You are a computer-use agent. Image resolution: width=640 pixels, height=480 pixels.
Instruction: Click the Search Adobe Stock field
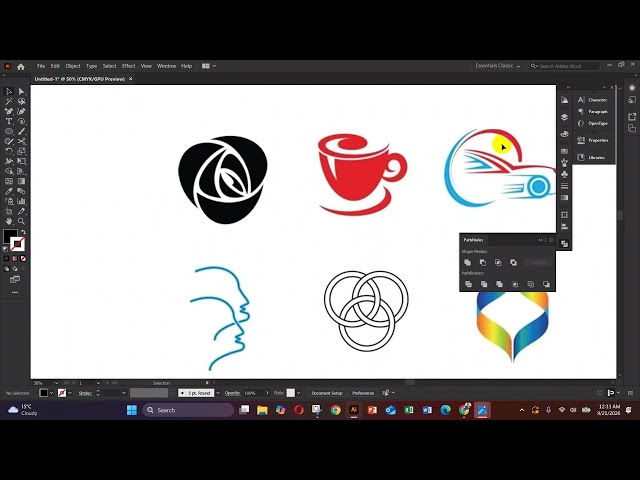click(565, 66)
